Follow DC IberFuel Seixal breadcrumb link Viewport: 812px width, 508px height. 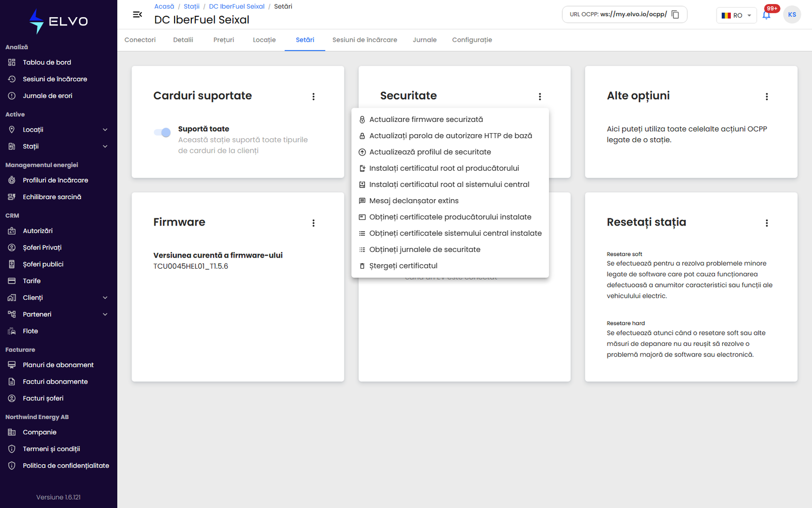[x=236, y=7]
